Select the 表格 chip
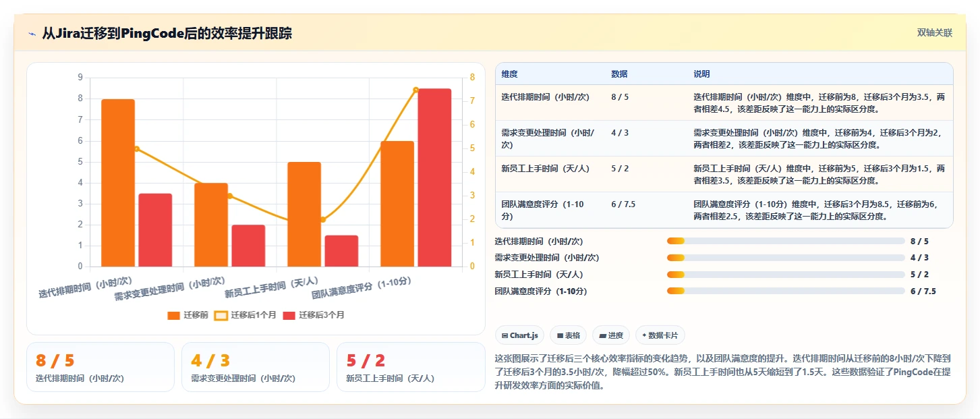The height and width of the screenshot is (419, 980). pyautogui.click(x=568, y=335)
